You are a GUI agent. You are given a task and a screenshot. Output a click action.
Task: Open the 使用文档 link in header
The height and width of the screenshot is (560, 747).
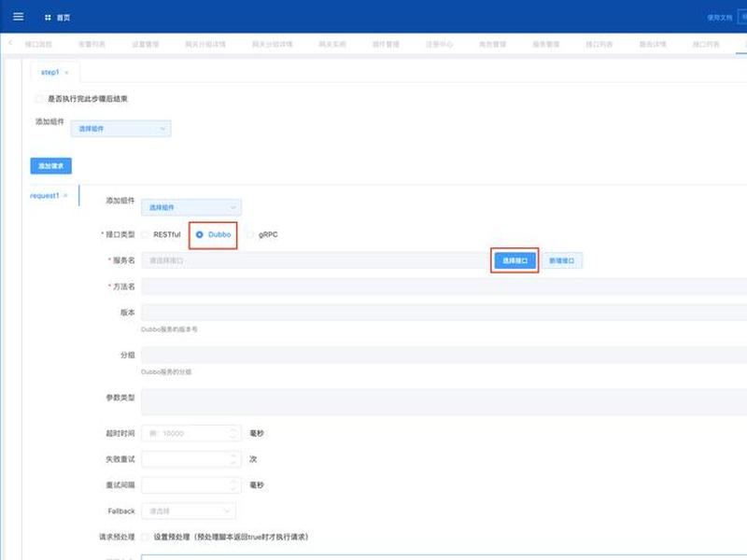pyautogui.click(x=719, y=18)
